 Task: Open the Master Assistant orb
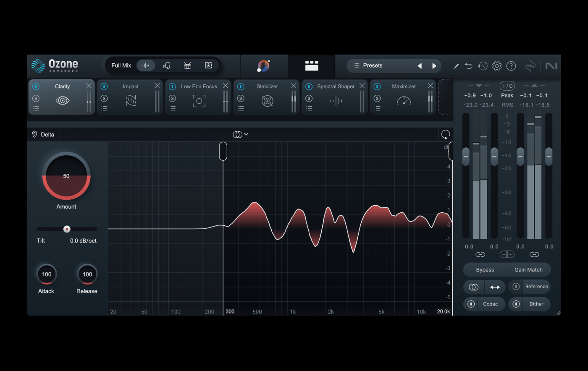263,66
